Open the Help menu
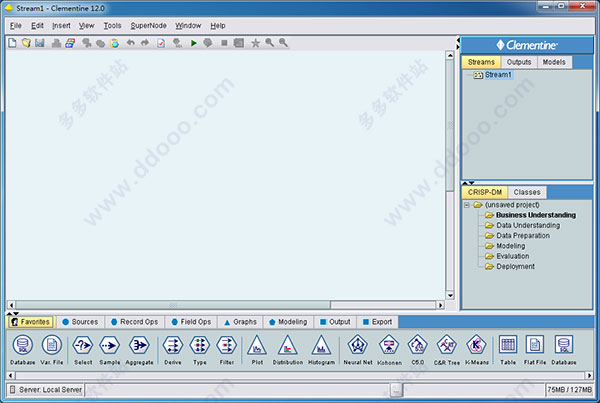The width and height of the screenshot is (600, 403). pyautogui.click(x=218, y=26)
